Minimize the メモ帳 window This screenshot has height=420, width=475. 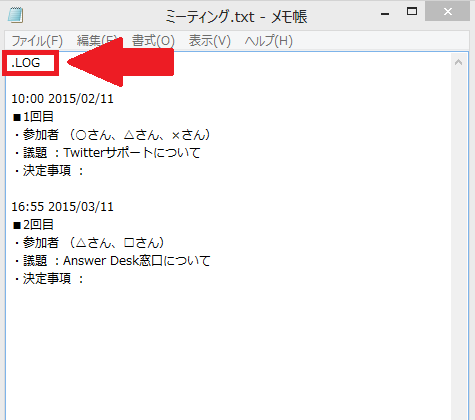[x=385, y=14]
